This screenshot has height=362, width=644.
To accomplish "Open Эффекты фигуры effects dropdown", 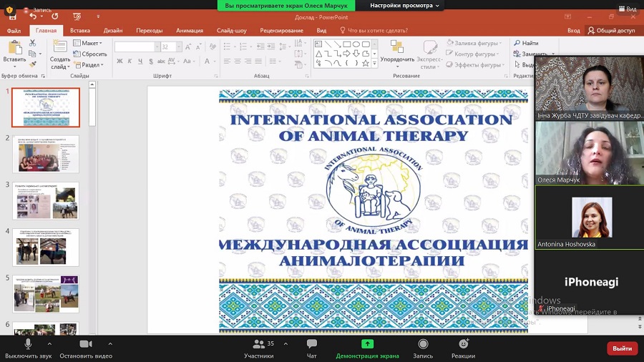I will [x=475, y=65].
